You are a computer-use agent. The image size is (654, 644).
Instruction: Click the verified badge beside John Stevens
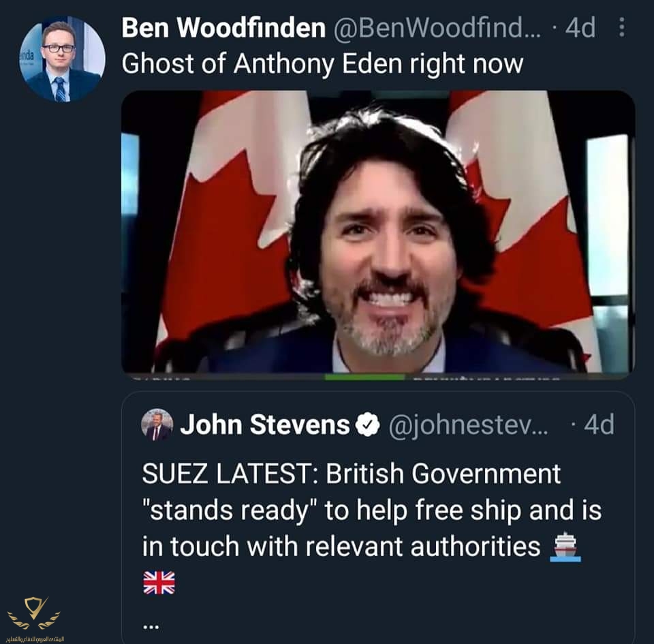(367, 425)
